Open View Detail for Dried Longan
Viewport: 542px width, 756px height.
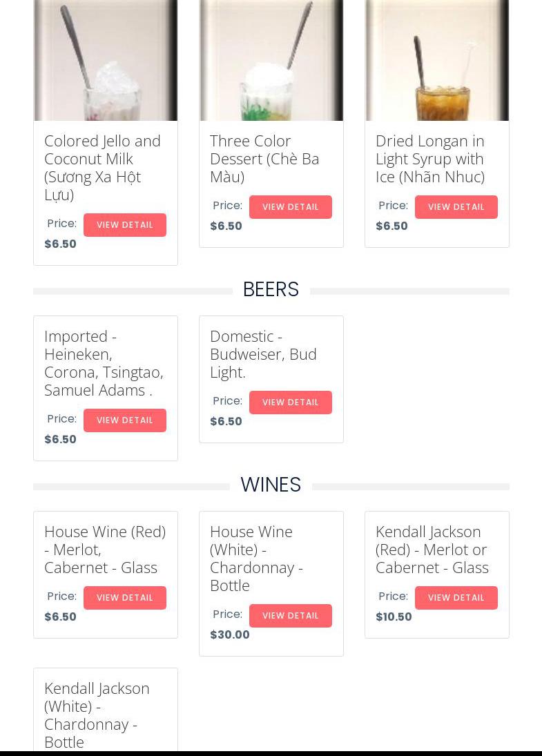coord(456,207)
